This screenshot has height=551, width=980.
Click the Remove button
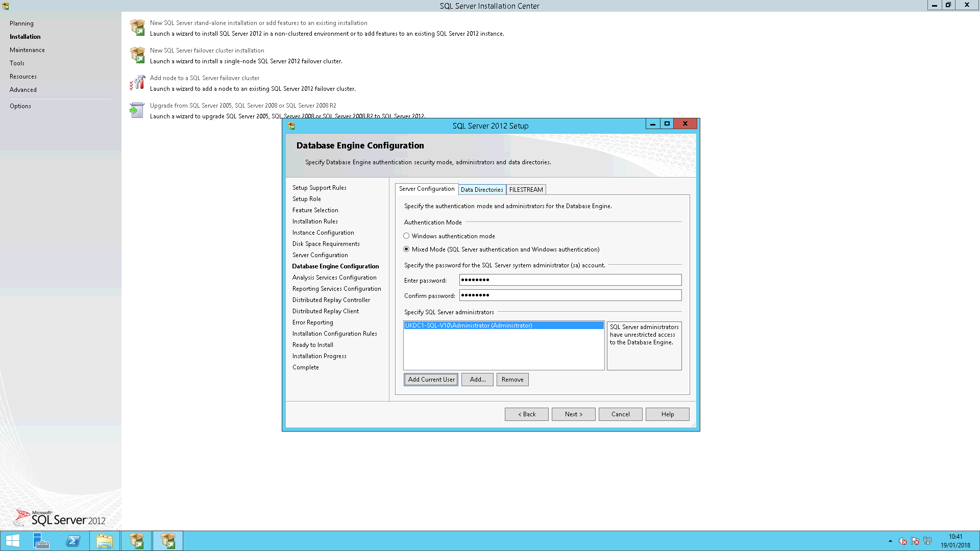coord(512,380)
